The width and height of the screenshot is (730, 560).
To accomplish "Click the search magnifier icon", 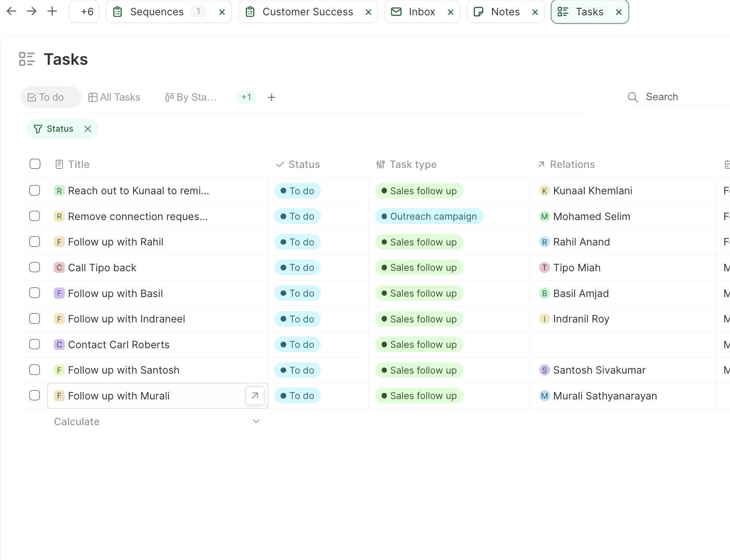I will (x=633, y=97).
